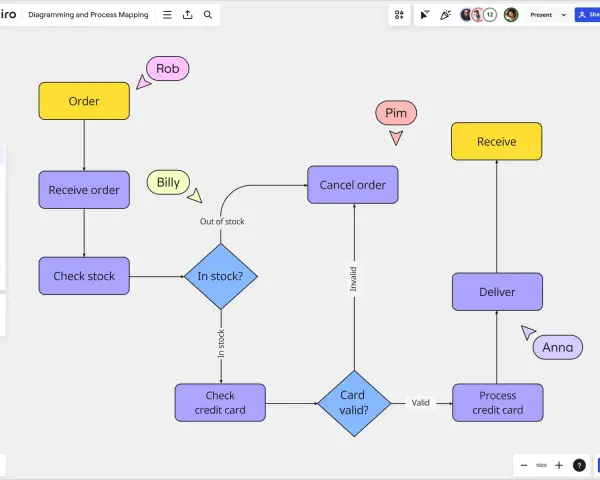Screen dimensions: 600x480
Task: Click the first collaborator avatar in header
Action: (x=466, y=15)
